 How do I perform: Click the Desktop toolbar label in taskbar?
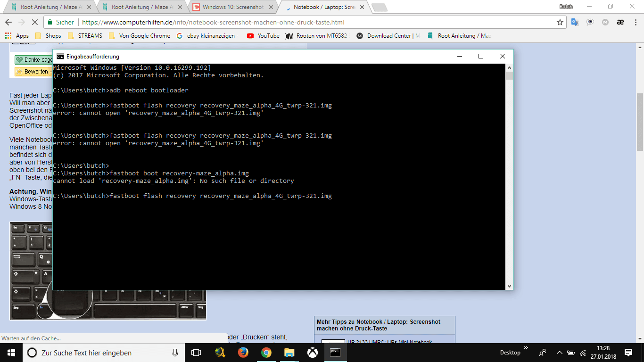pyautogui.click(x=510, y=353)
